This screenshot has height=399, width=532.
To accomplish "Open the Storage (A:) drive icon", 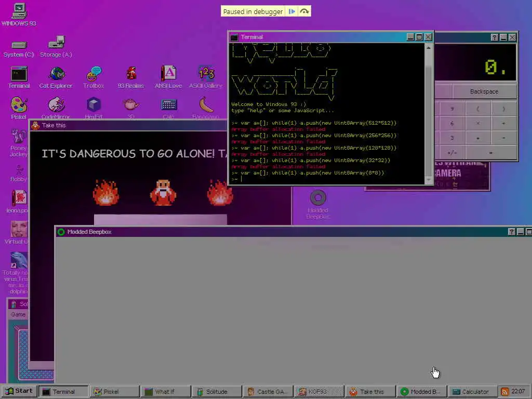I will click(x=56, y=46).
